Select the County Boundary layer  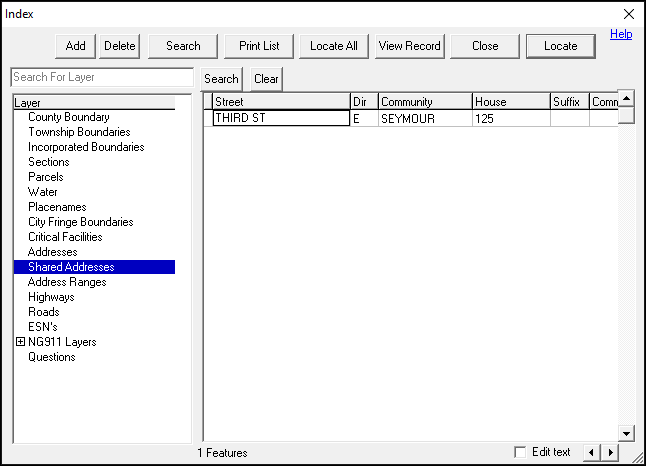[69, 117]
